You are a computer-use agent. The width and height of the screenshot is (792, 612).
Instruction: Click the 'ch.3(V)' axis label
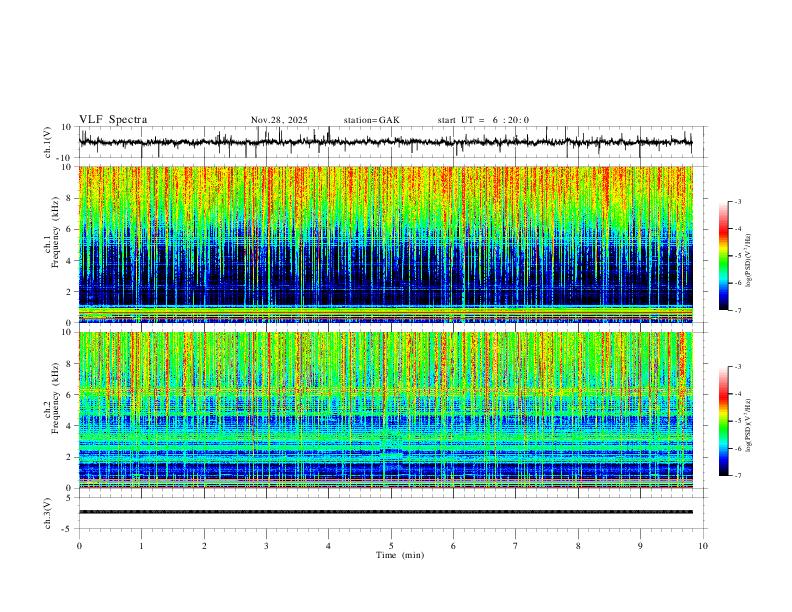pyautogui.click(x=48, y=514)
